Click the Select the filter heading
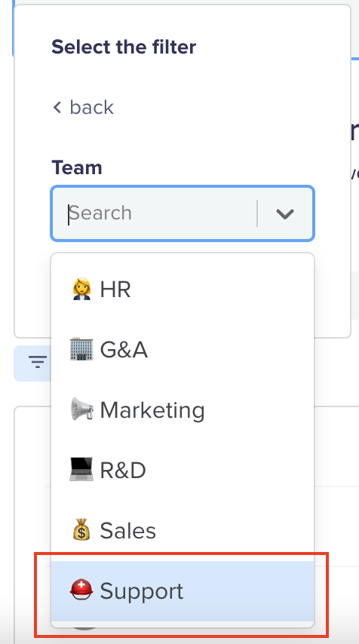 click(124, 47)
